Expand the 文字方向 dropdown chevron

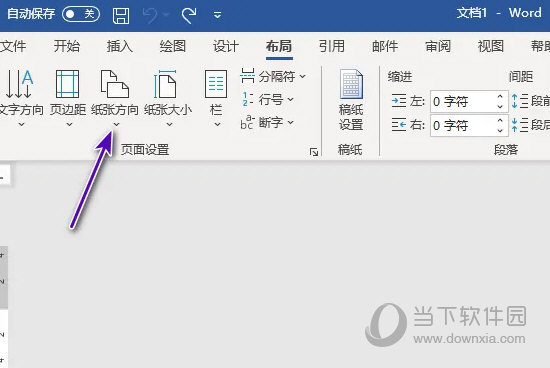pos(21,125)
